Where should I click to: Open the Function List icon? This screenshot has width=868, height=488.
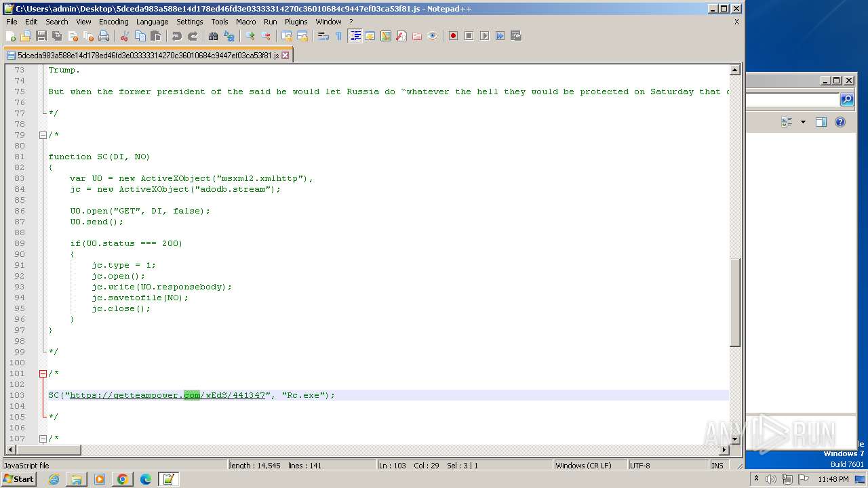pyautogui.click(x=401, y=36)
